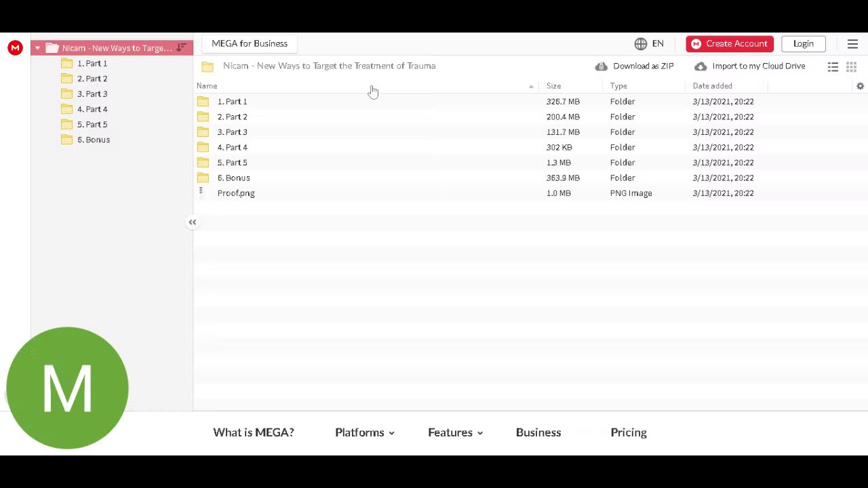Click the folder icon of 5. Part 5 row
This screenshot has height=488, width=868.
pyautogui.click(x=203, y=163)
